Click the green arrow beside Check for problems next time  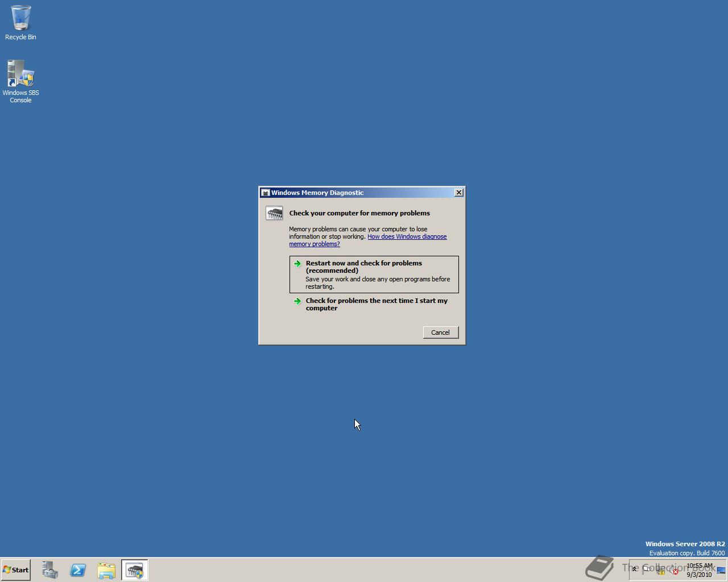[297, 301]
